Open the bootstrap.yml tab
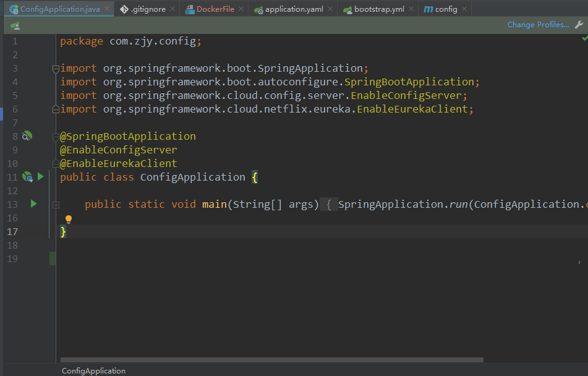 click(379, 9)
